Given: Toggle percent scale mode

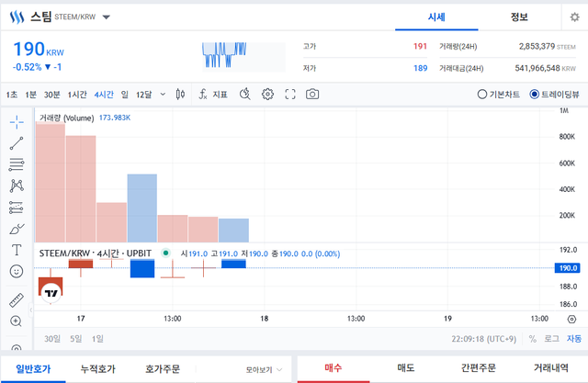Looking at the screenshot, I should click(533, 339).
